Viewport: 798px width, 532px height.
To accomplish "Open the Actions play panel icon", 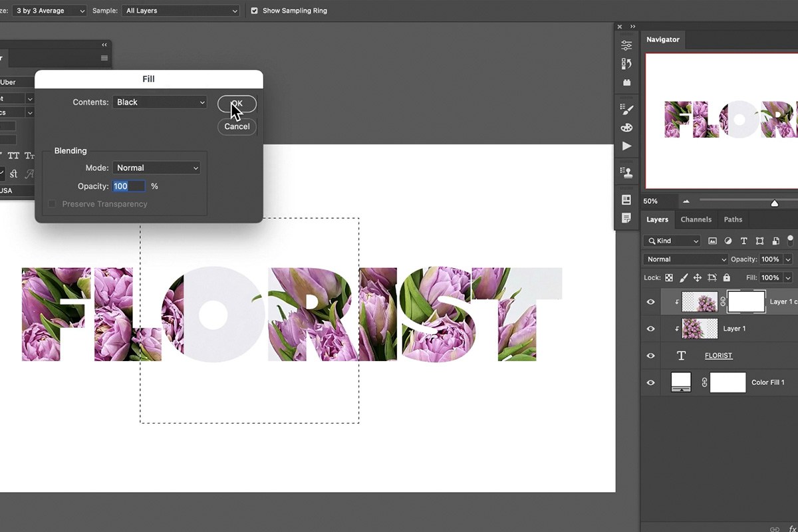I will click(626, 146).
